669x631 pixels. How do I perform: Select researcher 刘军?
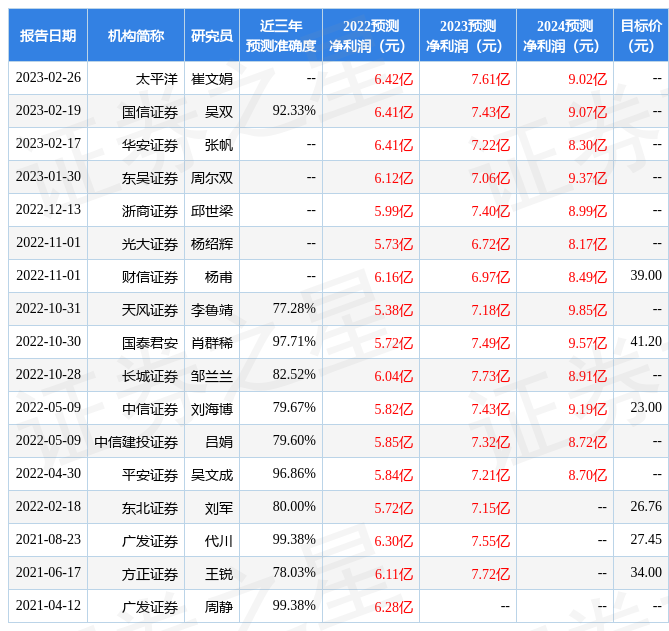tap(219, 508)
